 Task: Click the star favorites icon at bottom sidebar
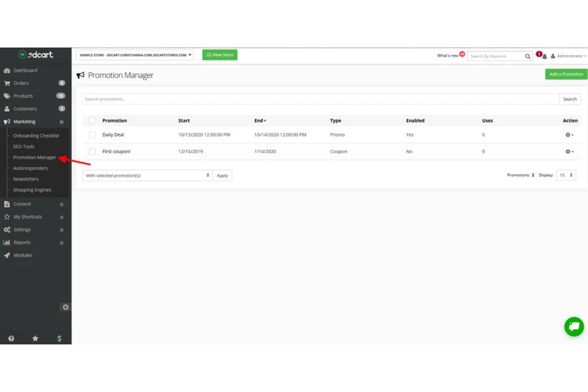click(35, 338)
